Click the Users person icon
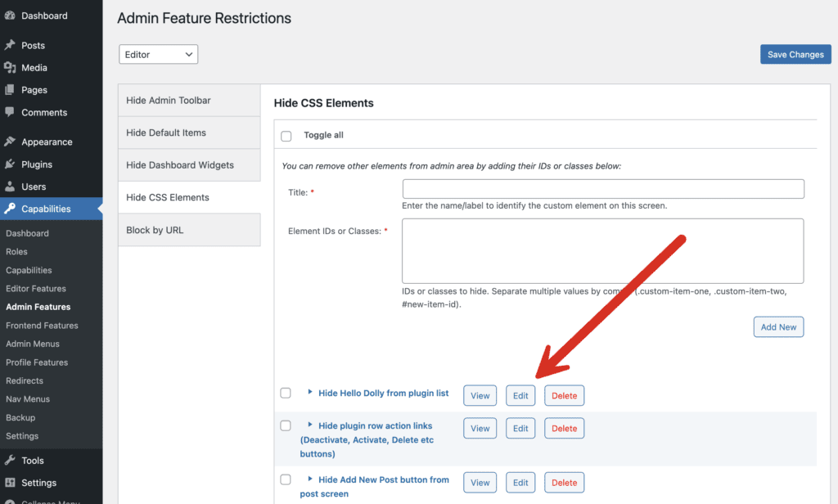Image resolution: width=838 pixels, height=504 pixels. click(10, 187)
